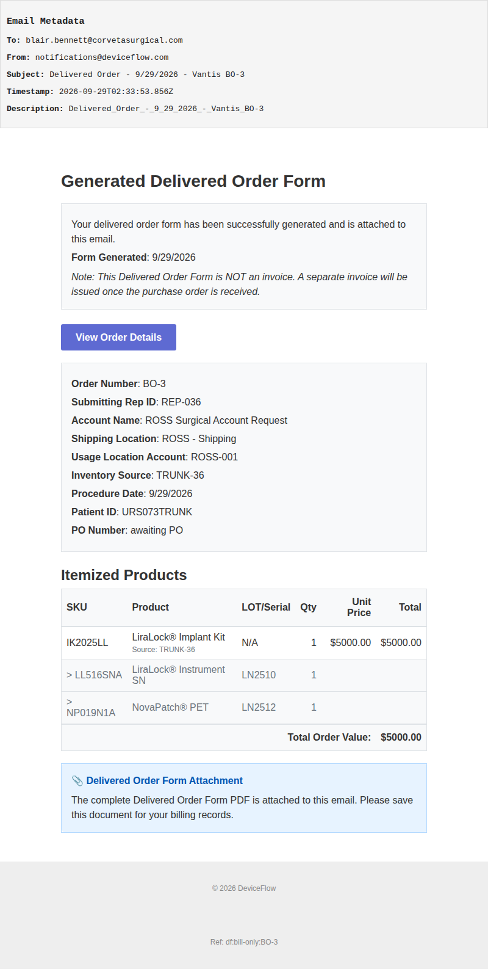488x980 pixels.
Task: Click the Email Metadata heading
Action: click(46, 21)
